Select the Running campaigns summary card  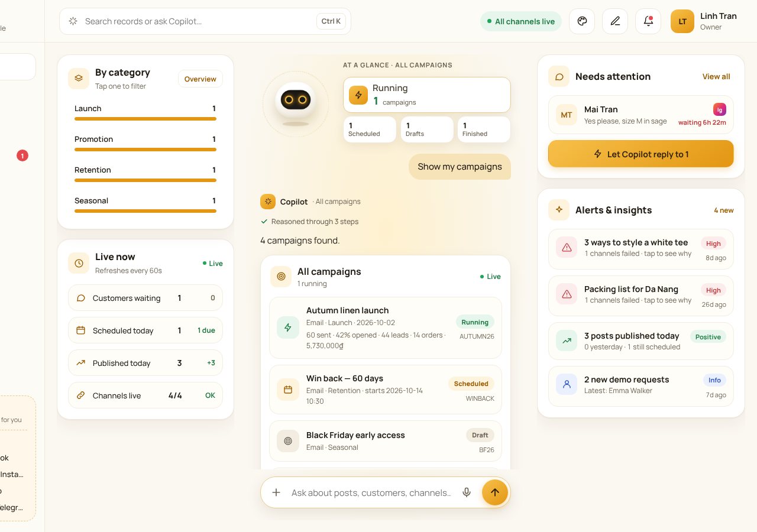[427, 95]
